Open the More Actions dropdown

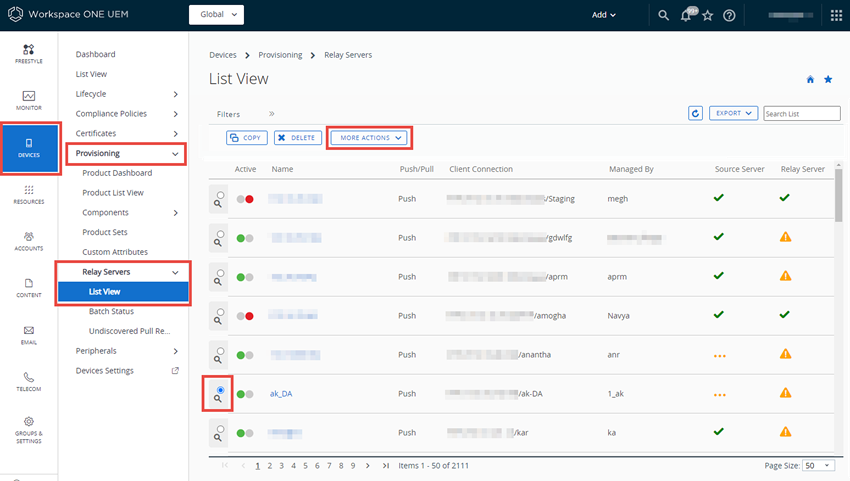click(x=369, y=138)
